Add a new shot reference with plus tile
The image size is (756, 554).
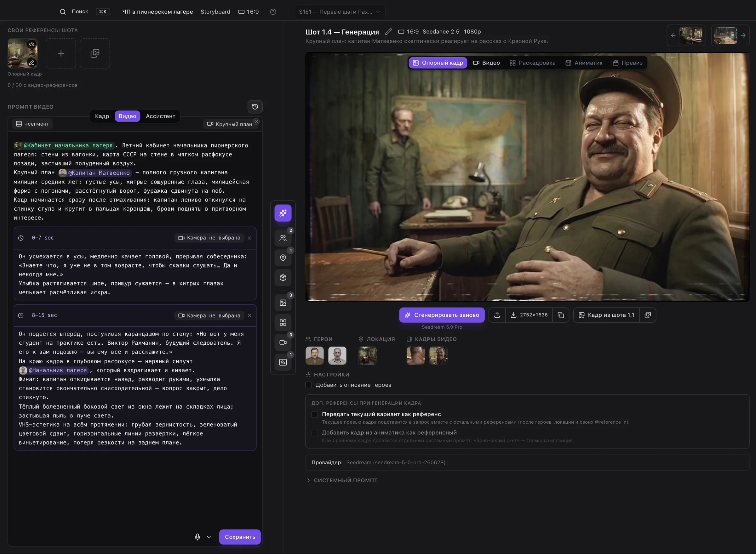point(61,53)
